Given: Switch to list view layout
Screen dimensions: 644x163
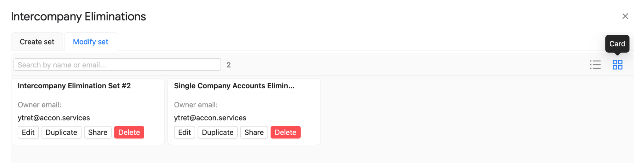Looking at the screenshot, I should coord(595,65).
